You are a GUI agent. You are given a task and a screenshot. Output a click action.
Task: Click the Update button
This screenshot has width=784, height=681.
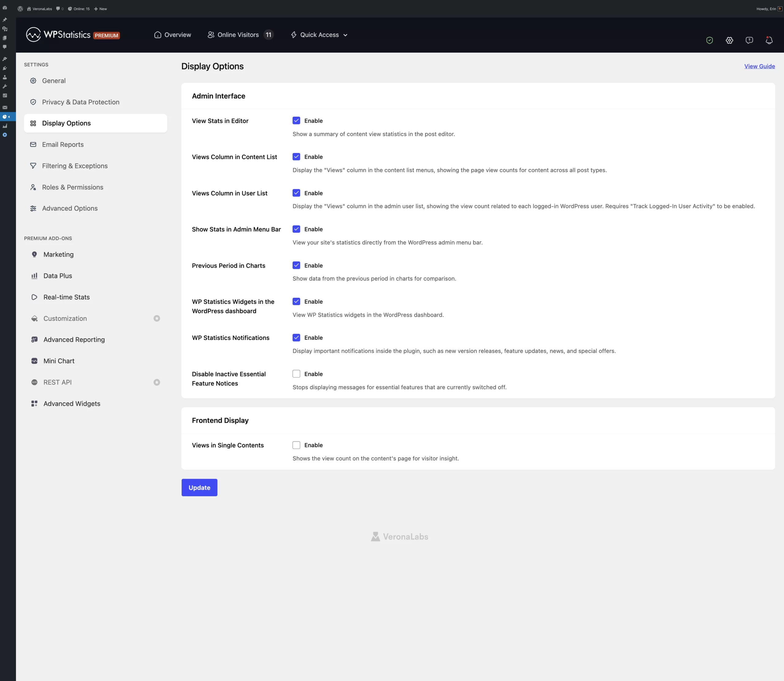pos(199,488)
